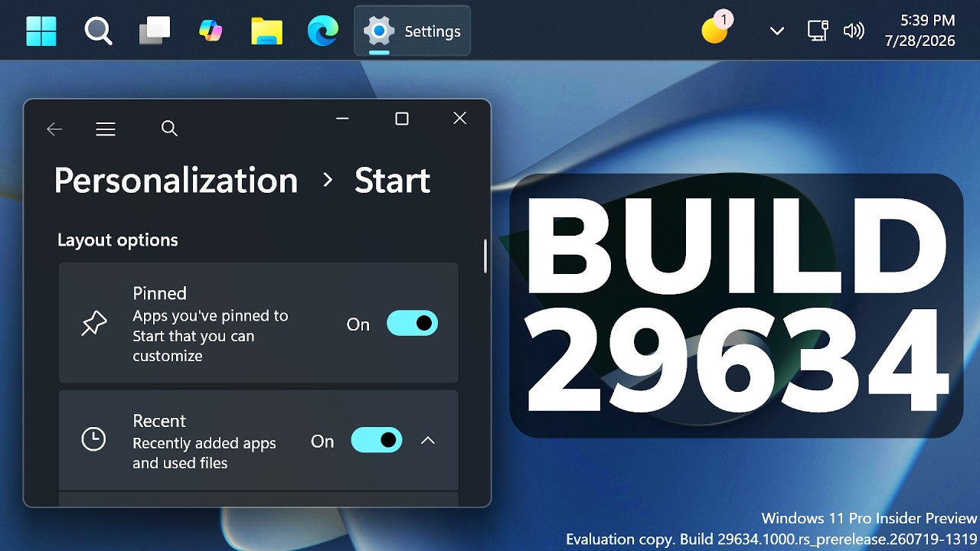This screenshot has height=551, width=980.
Task: Go to Personalization breadcrumb
Action: pyautogui.click(x=176, y=181)
